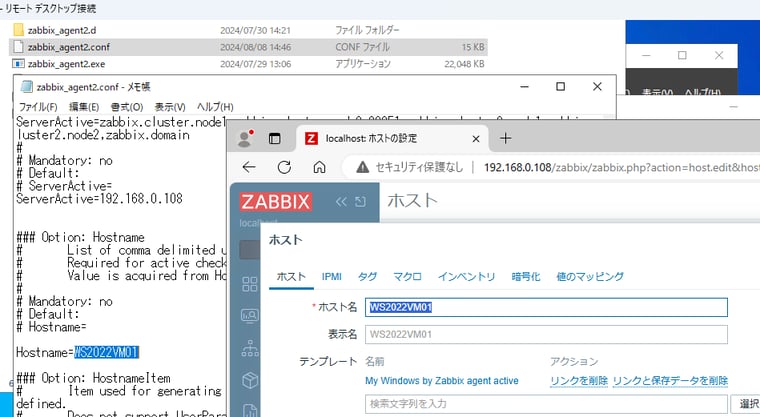Click リンクと保存データを削除 link
Screen dimensions: 760x417
(670, 381)
